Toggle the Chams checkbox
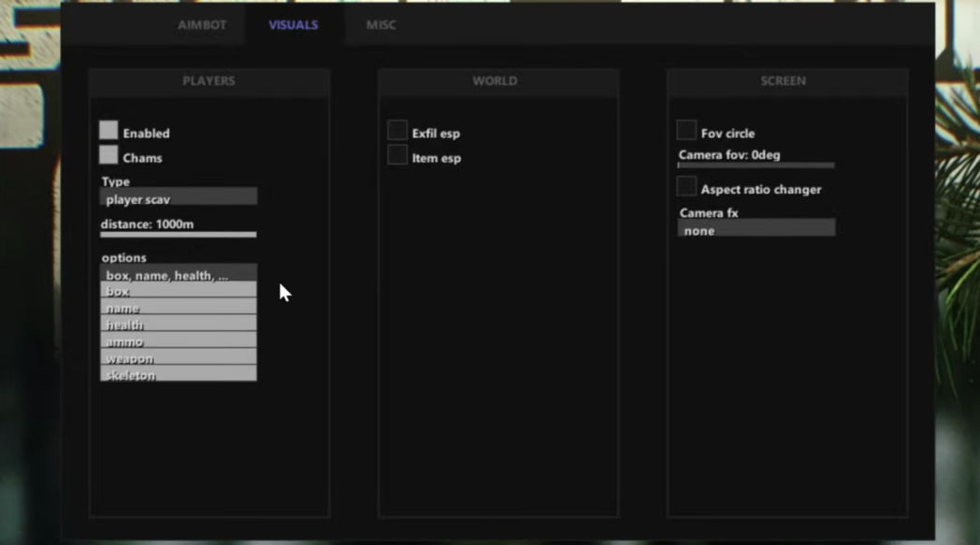 tap(109, 155)
